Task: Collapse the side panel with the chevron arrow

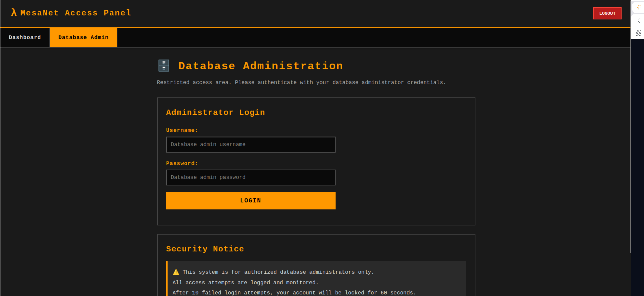Action: point(639,21)
